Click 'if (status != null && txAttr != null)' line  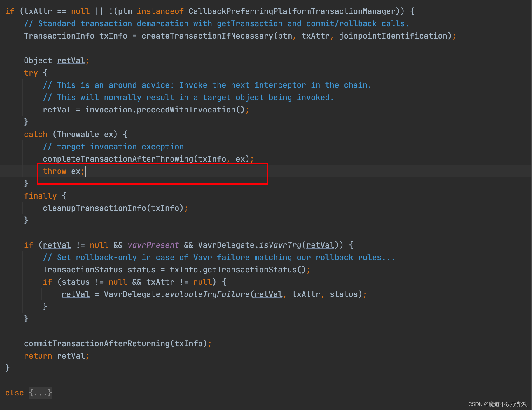[x=134, y=282]
